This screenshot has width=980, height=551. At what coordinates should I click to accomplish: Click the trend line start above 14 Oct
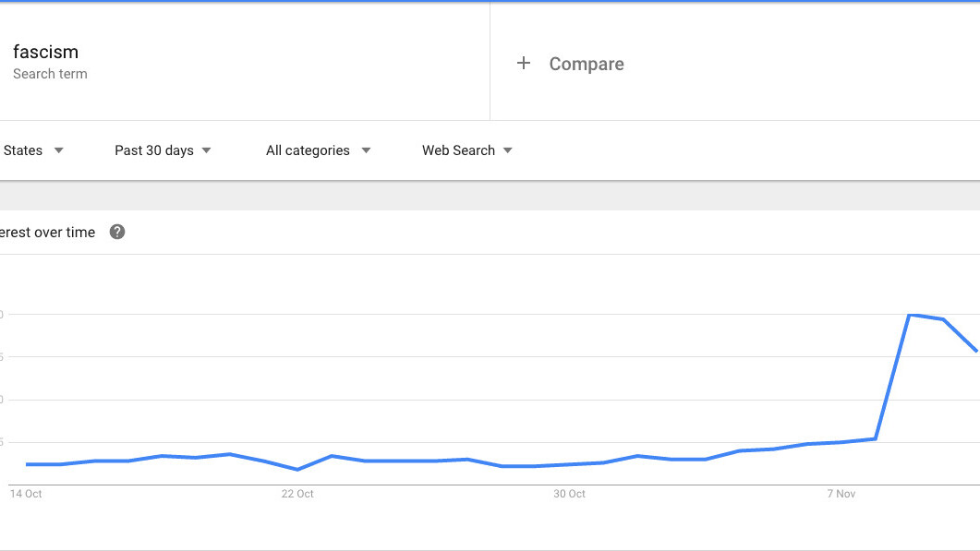(x=27, y=464)
